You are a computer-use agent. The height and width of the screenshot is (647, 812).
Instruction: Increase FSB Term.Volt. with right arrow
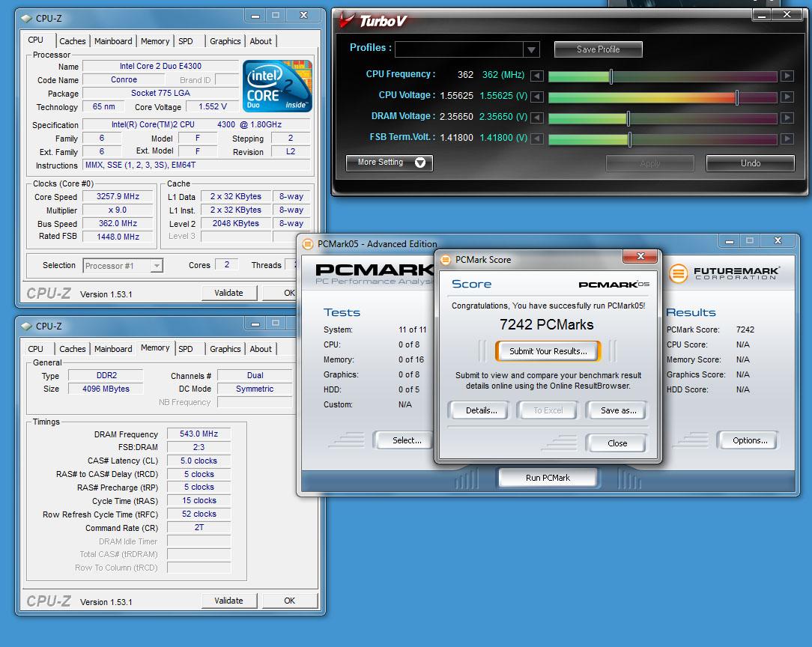tap(787, 139)
